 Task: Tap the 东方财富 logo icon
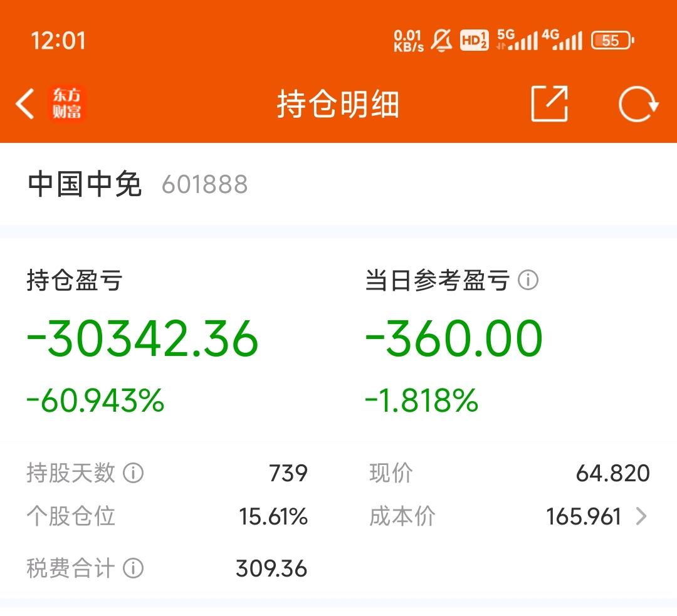67,104
